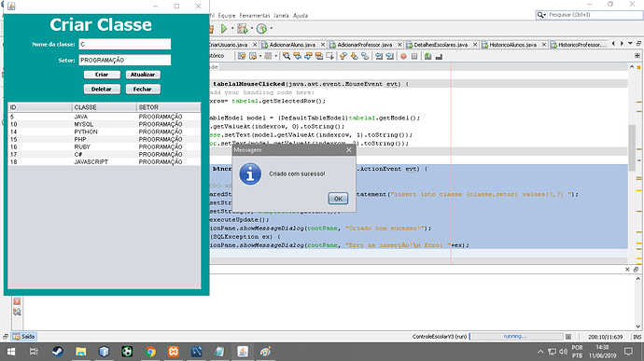Click the Deletar button

click(102, 90)
